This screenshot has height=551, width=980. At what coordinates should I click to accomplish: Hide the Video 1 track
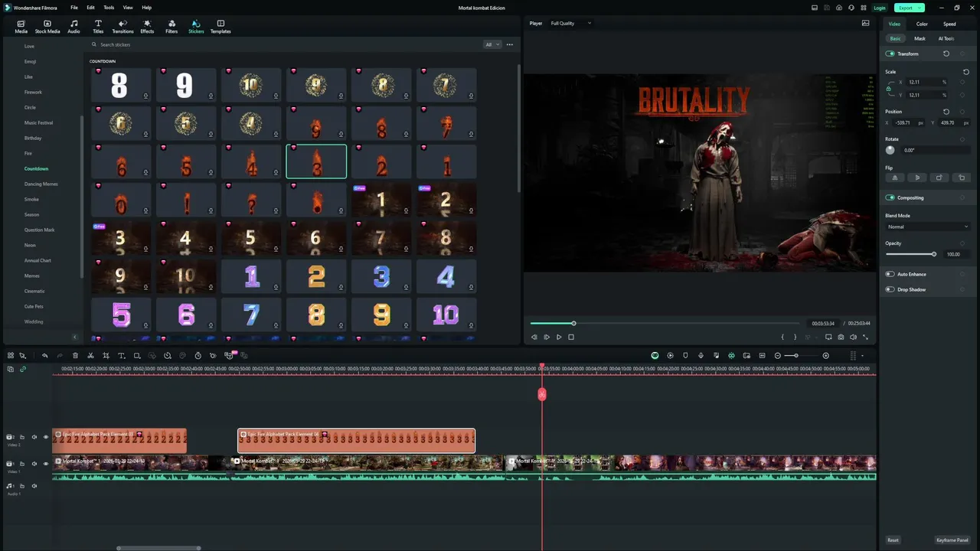46,464
